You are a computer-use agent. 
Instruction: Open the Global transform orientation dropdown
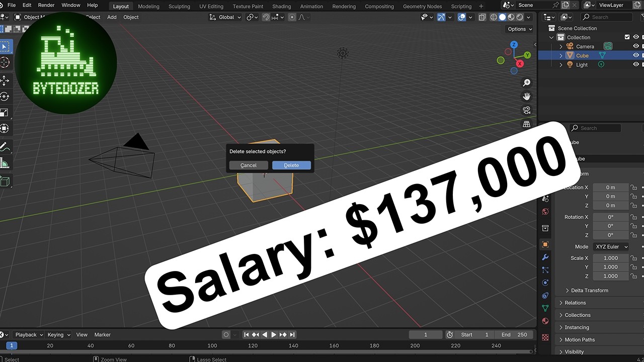[225, 17]
